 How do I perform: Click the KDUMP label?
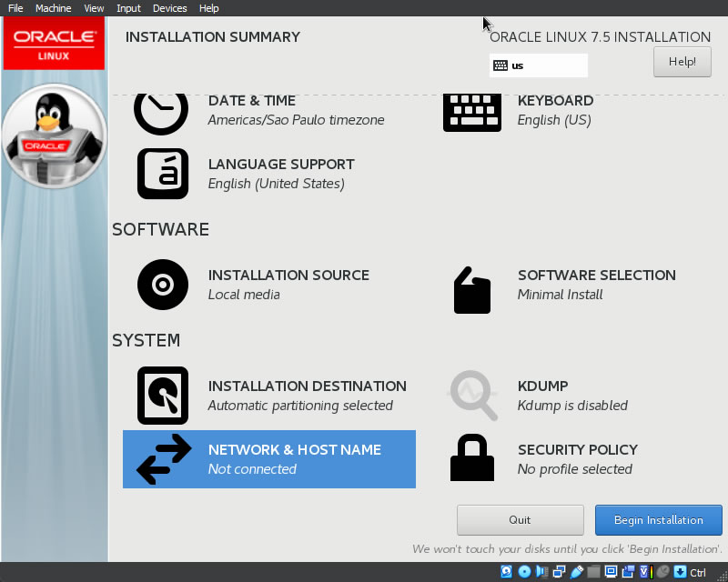coord(543,386)
